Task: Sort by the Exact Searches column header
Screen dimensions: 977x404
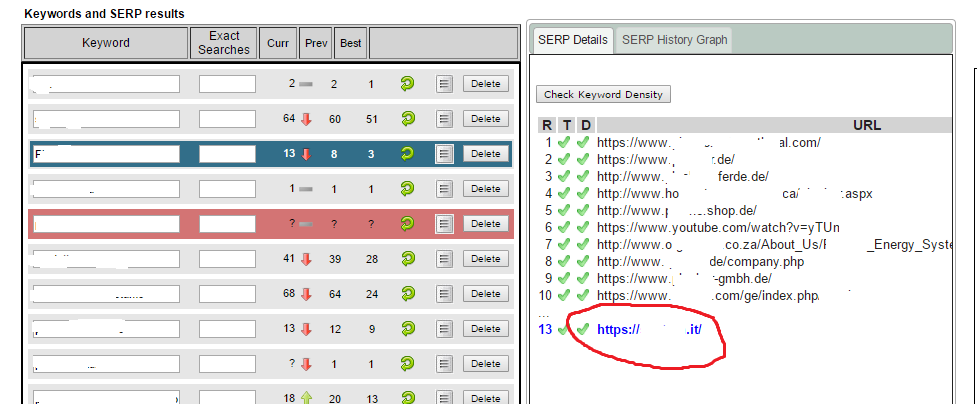Action: tap(224, 43)
